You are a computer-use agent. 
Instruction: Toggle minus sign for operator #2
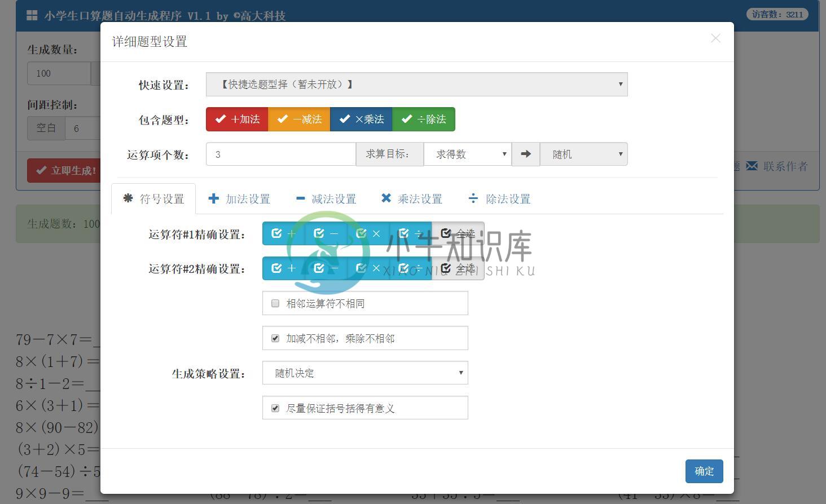pyautogui.click(x=326, y=268)
